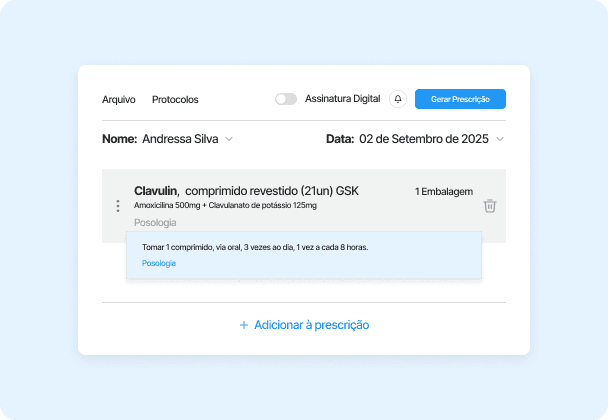Click the date 02 de Setembro de 2025
Screen dimensions: 608x420
(424, 139)
